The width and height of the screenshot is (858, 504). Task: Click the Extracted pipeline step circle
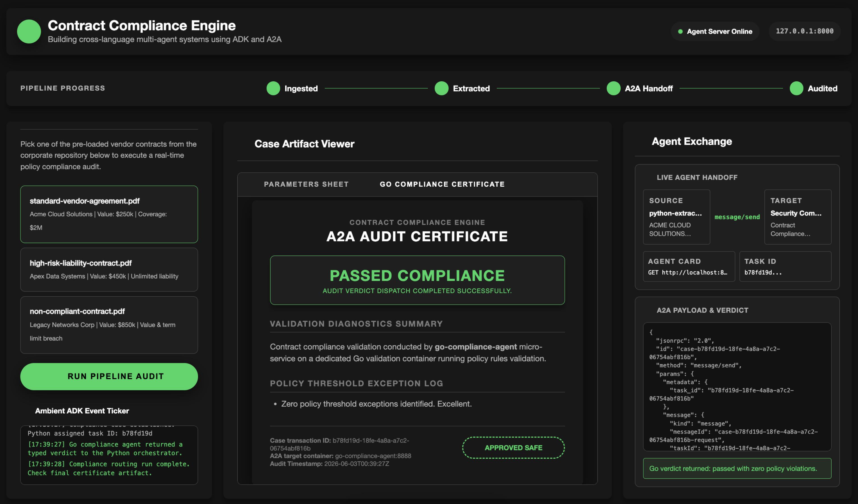[x=442, y=89]
